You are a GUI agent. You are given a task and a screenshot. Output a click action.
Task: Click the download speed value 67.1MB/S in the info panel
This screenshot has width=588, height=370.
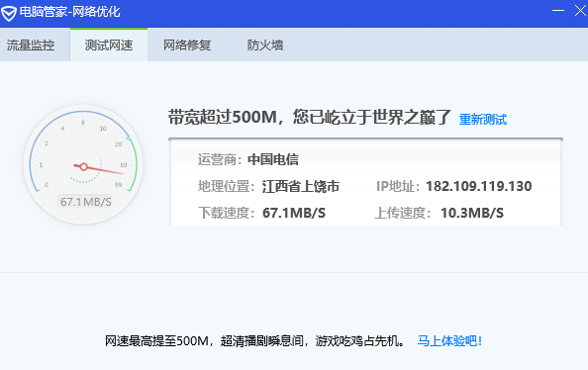[x=294, y=213]
